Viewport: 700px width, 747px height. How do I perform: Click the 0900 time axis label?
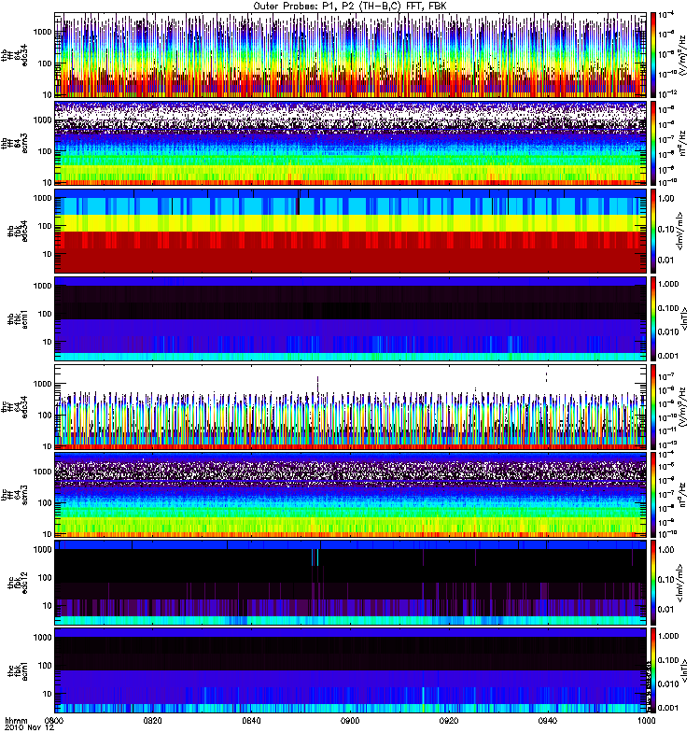click(350, 721)
